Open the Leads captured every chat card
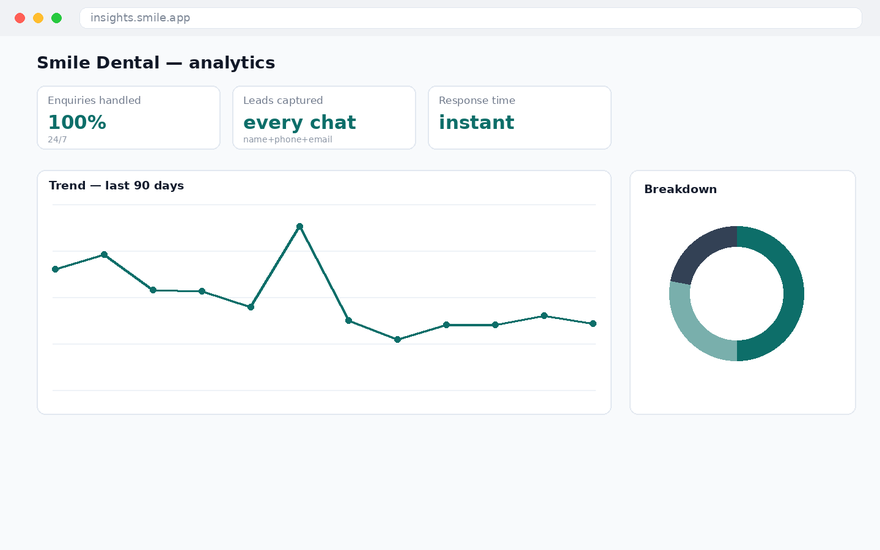The width and height of the screenshot is (880, 550). pos(324,118)
